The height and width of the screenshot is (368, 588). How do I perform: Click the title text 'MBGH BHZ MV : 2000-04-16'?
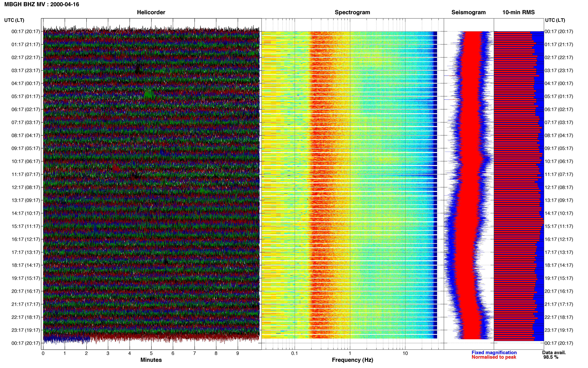(42, 4)
